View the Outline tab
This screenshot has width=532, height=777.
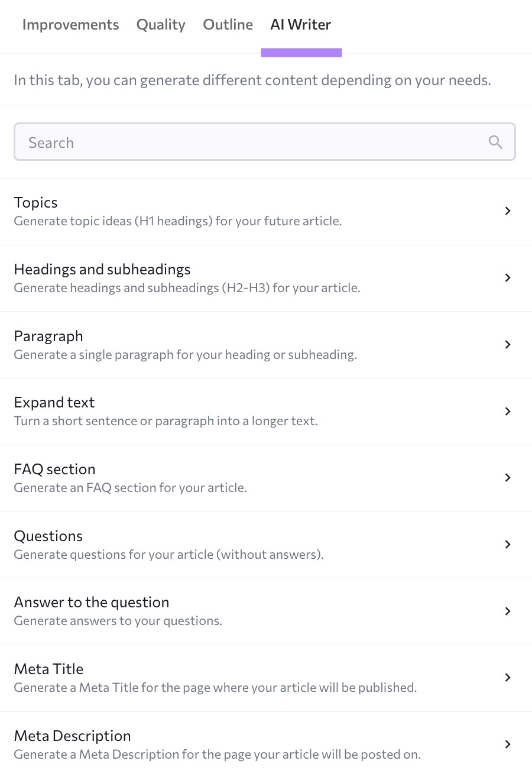point(228,24)
